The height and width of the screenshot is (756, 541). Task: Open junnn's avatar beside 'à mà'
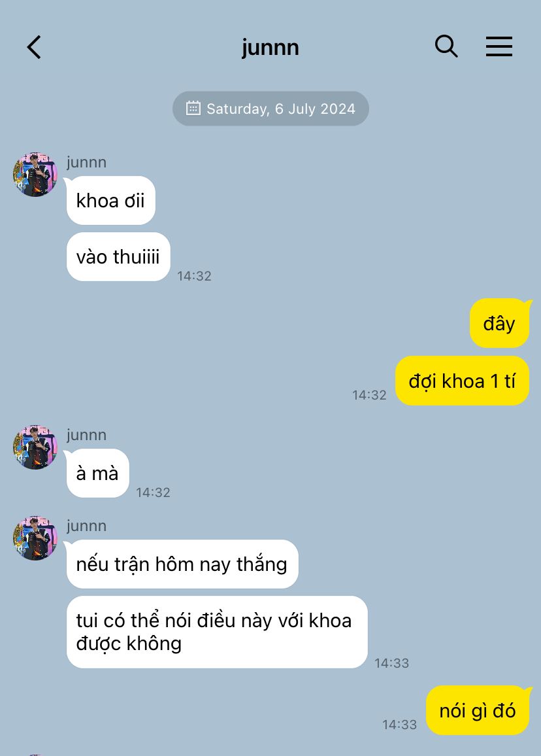[35, 447]
